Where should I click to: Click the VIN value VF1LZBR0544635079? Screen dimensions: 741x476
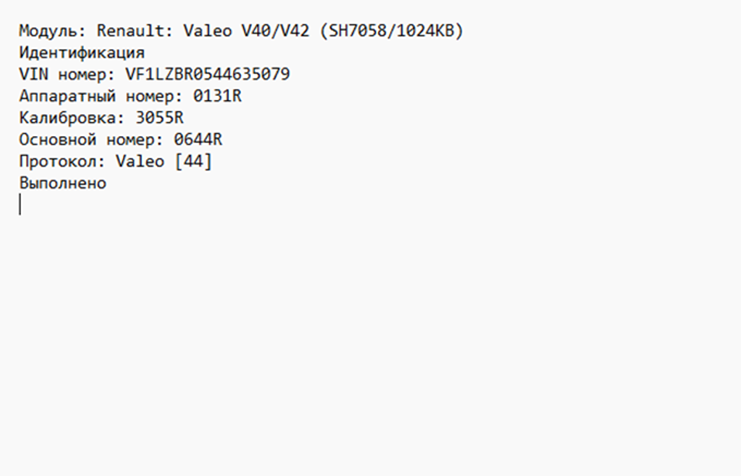[x=208, y=75]
